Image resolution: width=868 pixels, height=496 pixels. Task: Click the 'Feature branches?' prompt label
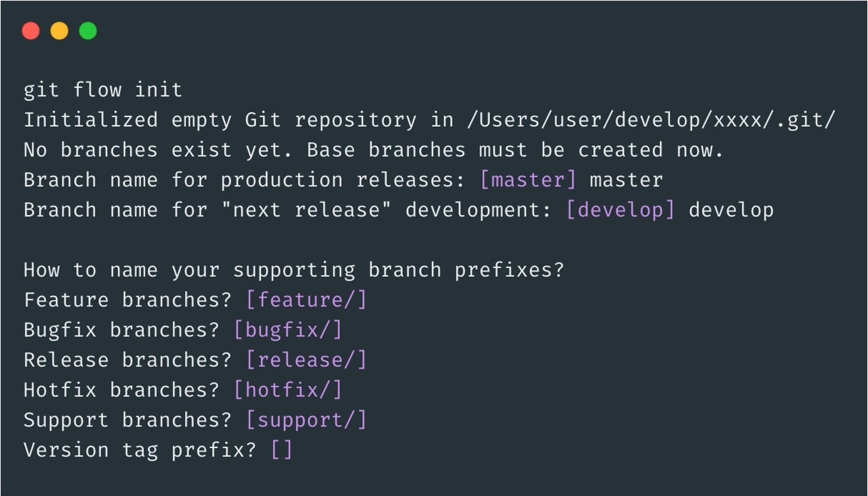(128, 300)
